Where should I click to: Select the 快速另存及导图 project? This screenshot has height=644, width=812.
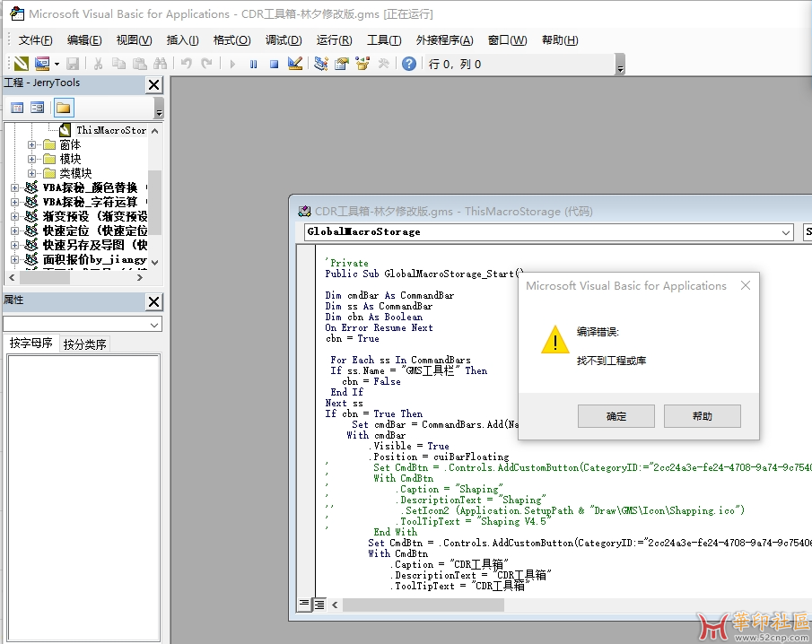point(94,244)
